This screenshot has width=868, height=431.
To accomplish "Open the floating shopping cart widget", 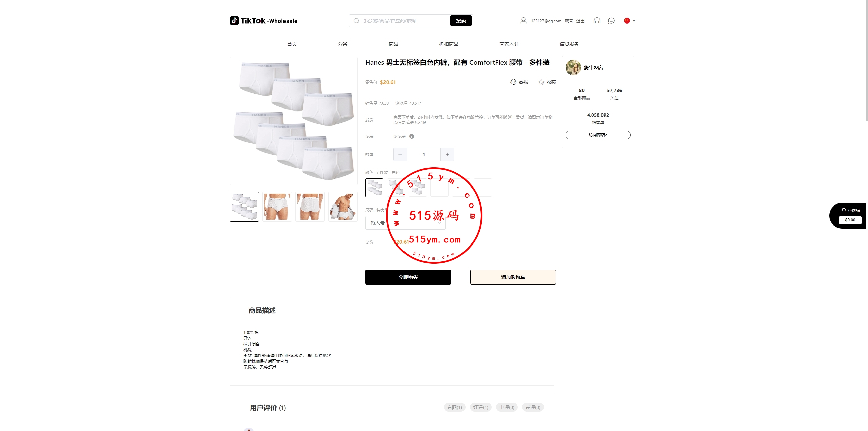I will [x=848, y=215].
